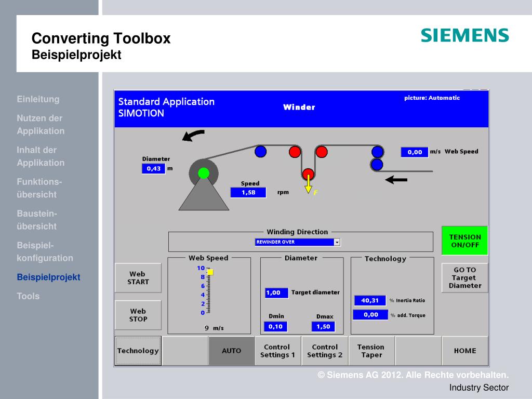
Task: Open the Tension Taper screen
Action: pos(371,351)
